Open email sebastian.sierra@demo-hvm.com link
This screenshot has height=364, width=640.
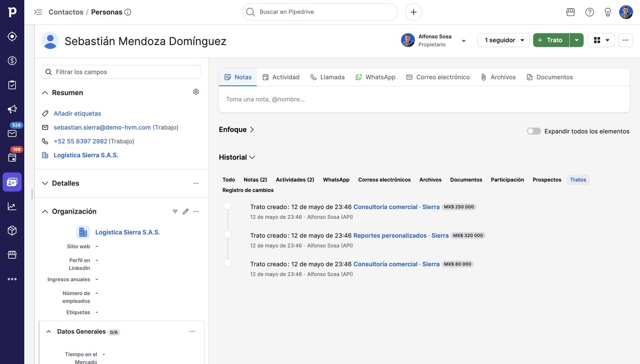click(102, 127)
